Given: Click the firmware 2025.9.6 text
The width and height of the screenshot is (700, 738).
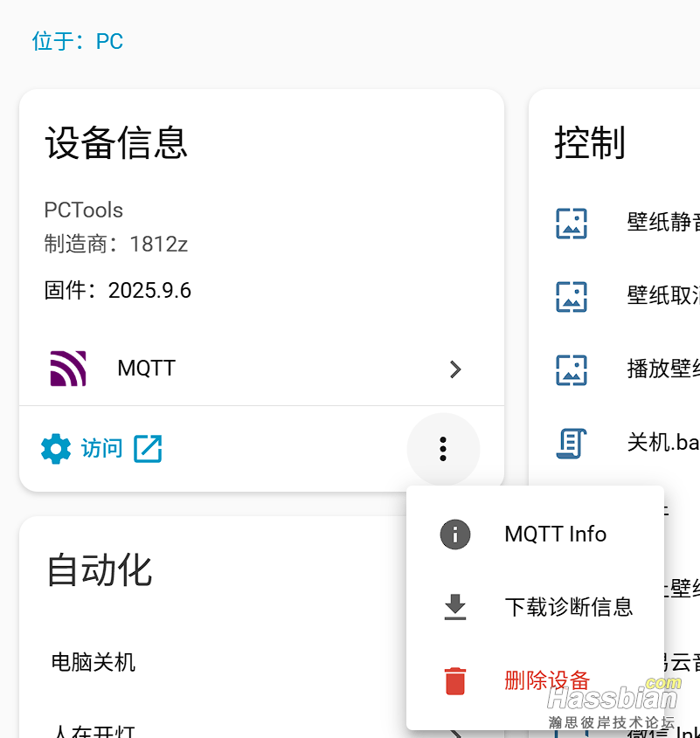Looking at the screenshot, I should (118, 290).
